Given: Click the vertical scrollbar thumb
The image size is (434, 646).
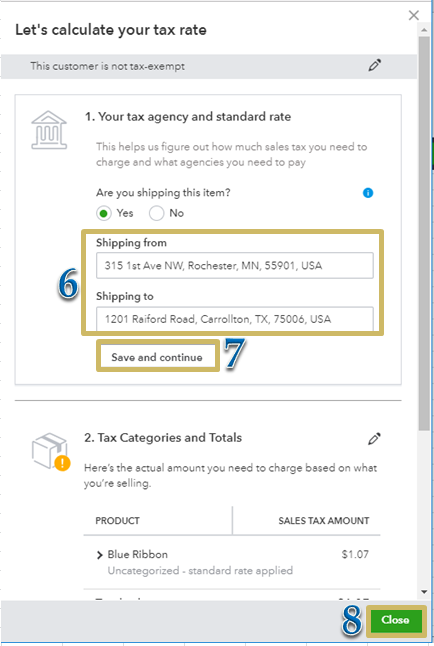Looking at the screenshot, I should click(x=424, y=233).
